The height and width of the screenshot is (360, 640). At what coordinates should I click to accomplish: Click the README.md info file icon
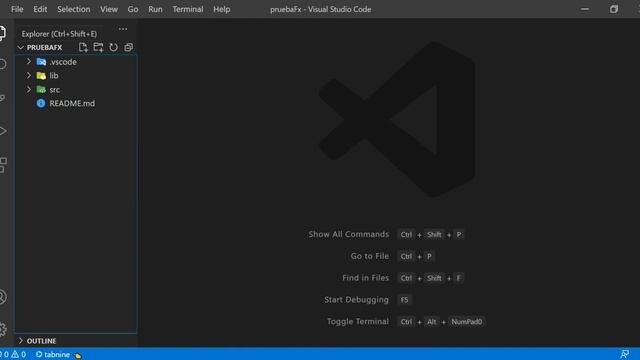click(41, 103)
